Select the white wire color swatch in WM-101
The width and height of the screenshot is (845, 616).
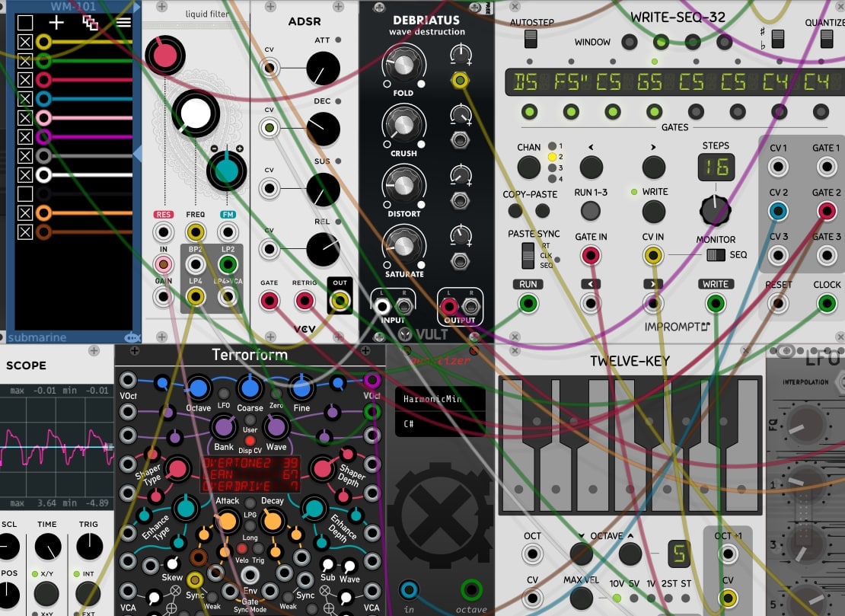[x=43, y=174]
